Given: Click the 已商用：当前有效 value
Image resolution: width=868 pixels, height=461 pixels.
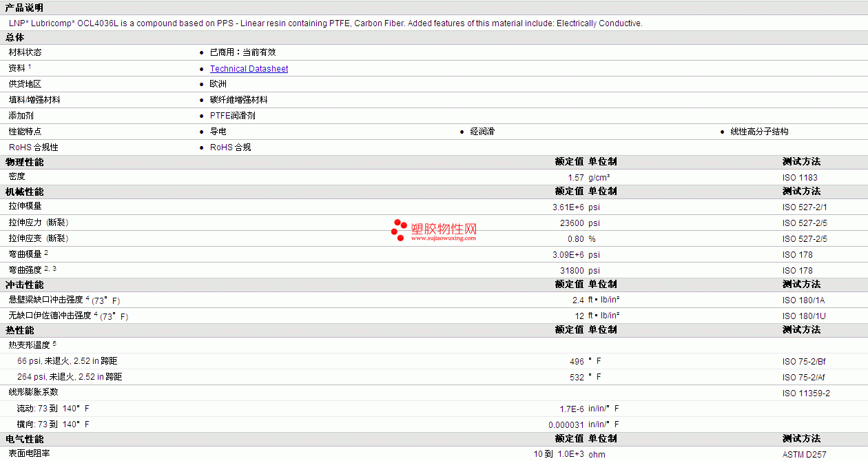Looking at the screenshot, I should pyautogui.click(x=243, y=52).
